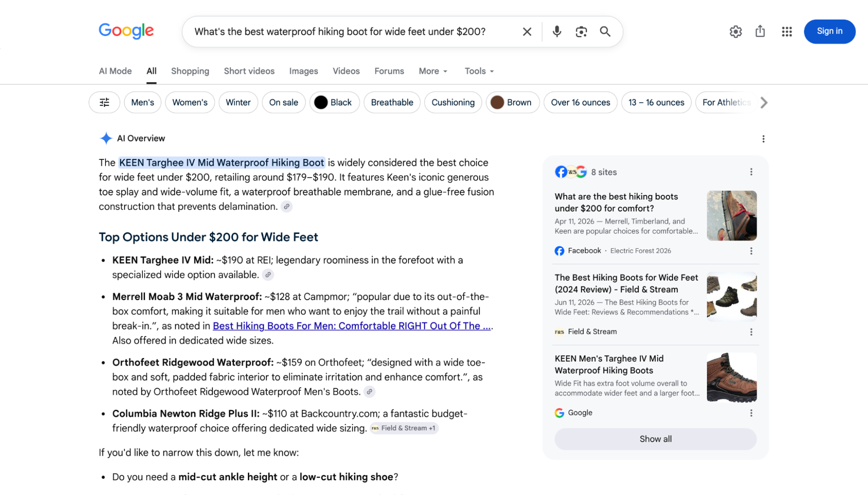Viewport: 868px width, 495px height.
Task: Run search with the magnifying glass icon
Action: click(605, 31)
